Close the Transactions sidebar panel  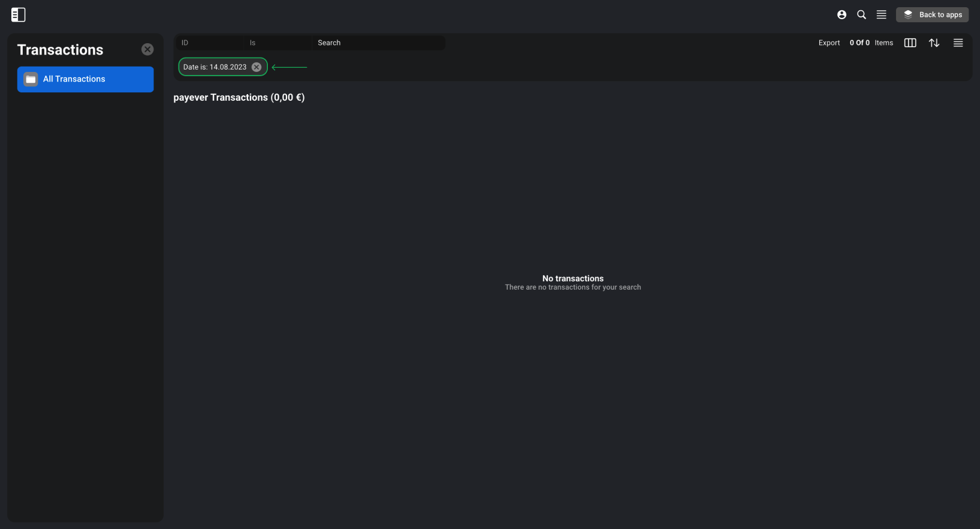[x=147, y=49]
